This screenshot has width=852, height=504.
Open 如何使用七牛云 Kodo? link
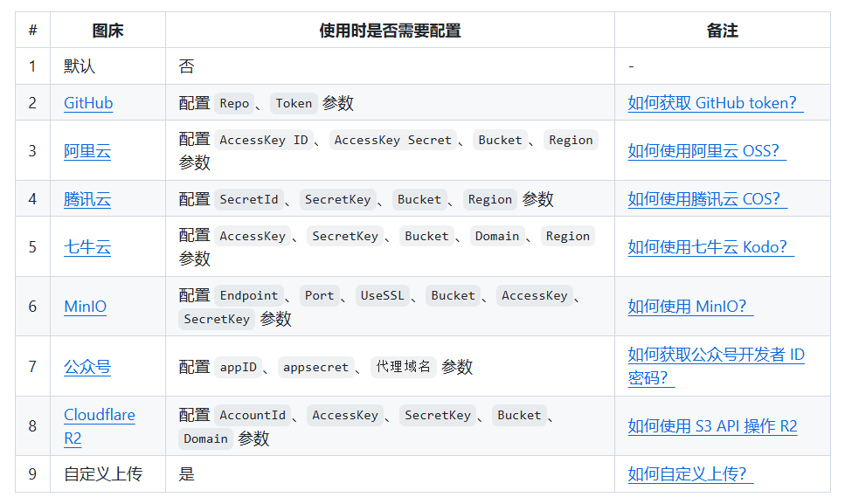710,247
